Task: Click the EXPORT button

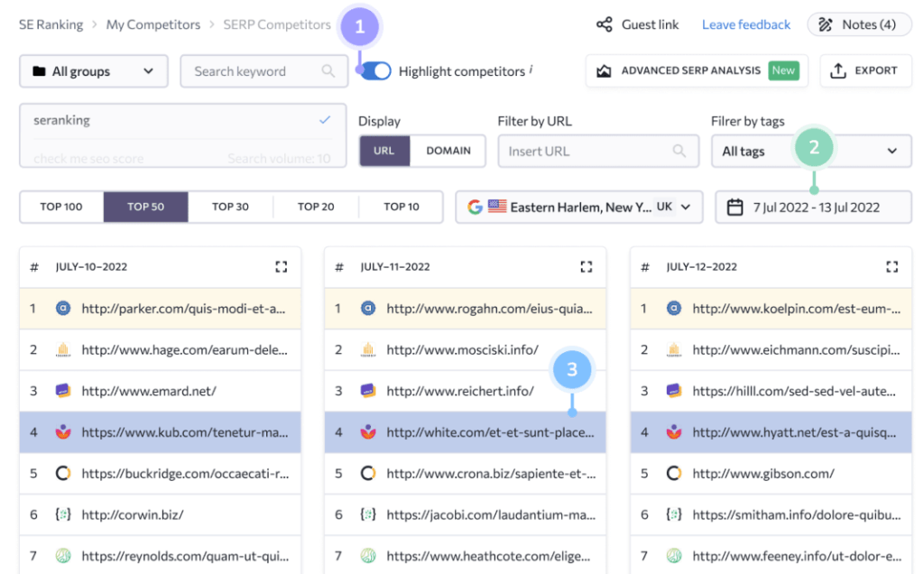Action: coord(865,70)
